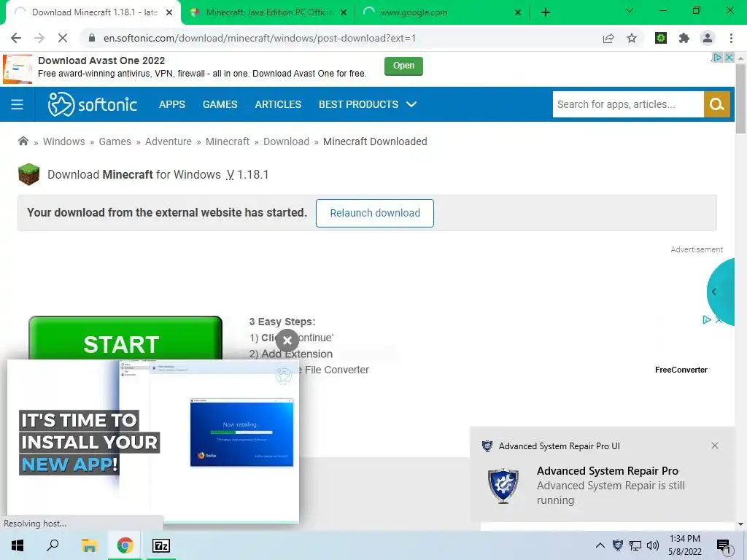
Task: Close the Minecraft Java Edition tab
Action: [x=344, y=12]
